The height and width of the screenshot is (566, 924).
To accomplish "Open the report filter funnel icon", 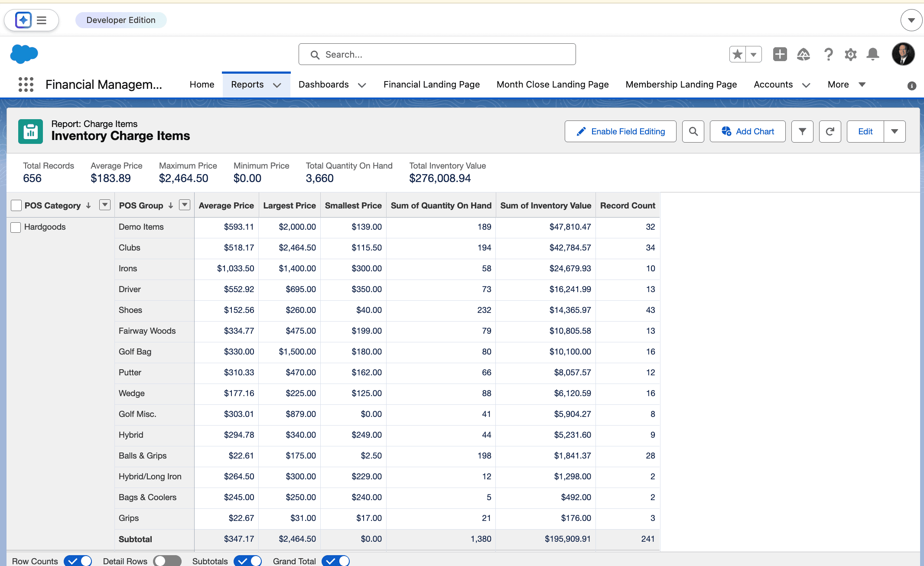I will [x=802, y=131].
